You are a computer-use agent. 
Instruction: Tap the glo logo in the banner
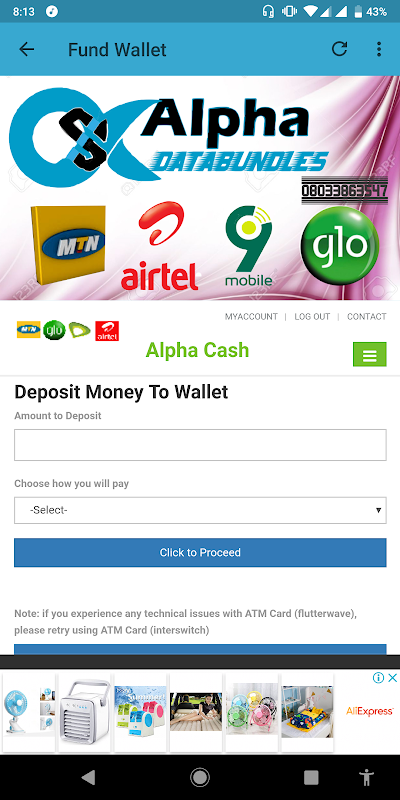click(340, 246)
